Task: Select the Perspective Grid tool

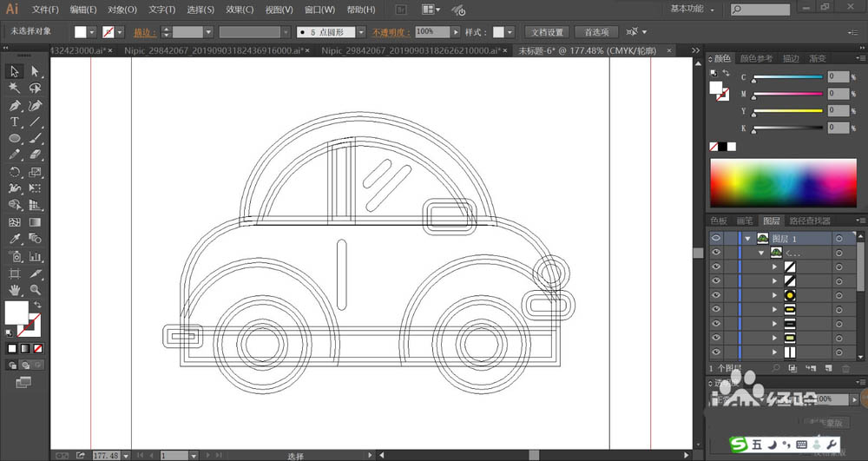Action: tap(35, 205)
